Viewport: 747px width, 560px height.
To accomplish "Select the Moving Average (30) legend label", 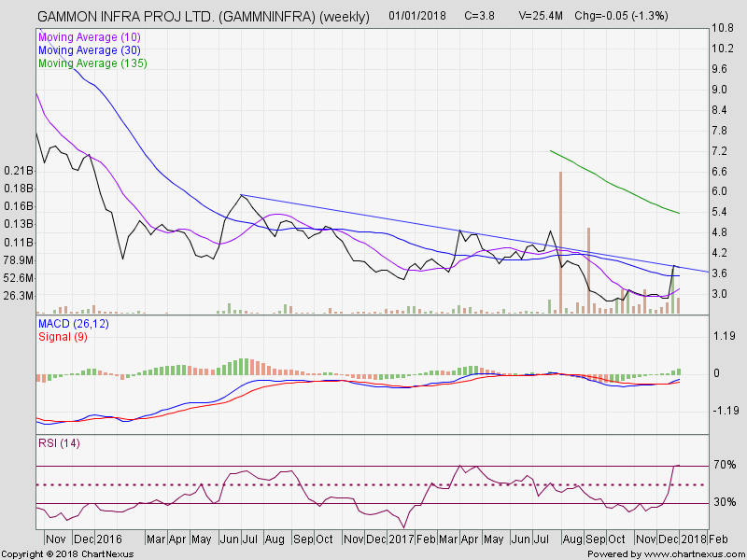I will tap(90, 50).
